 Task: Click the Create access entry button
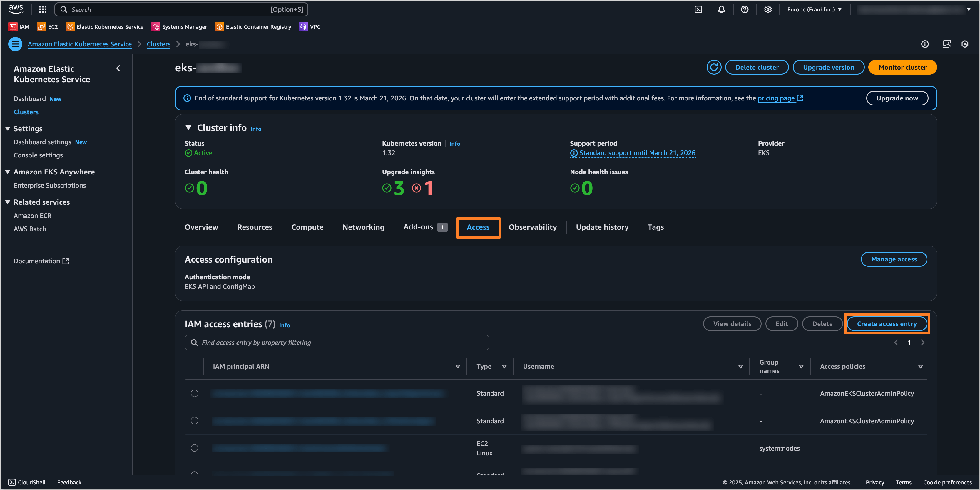coord(887,324)
